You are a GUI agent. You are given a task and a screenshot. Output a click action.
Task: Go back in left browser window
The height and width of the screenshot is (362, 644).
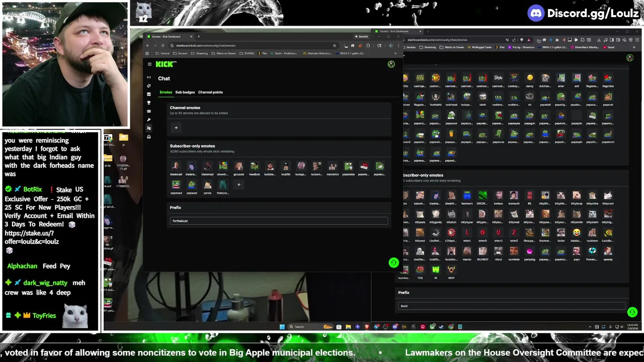[x=148, y=46]
